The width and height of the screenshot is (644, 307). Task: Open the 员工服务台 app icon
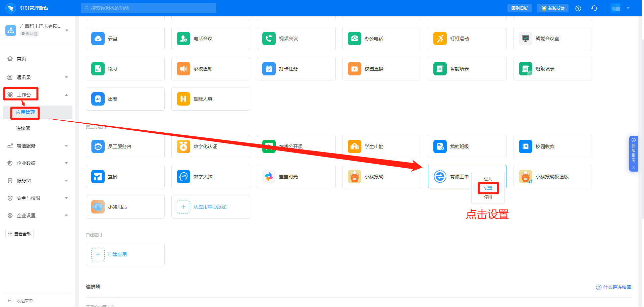(98, 146)
